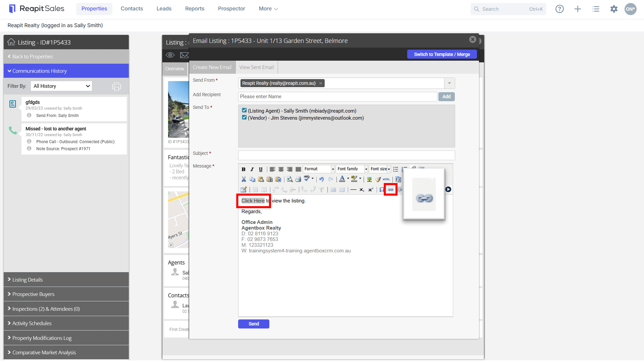Expand the Prospective Buyers section
644x362 pixels.
point(66,294)
